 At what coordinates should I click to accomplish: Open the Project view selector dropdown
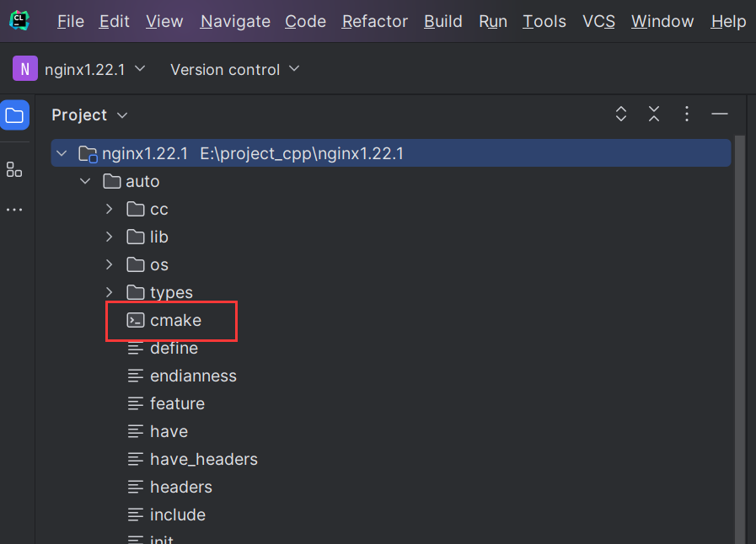(89, 115)
